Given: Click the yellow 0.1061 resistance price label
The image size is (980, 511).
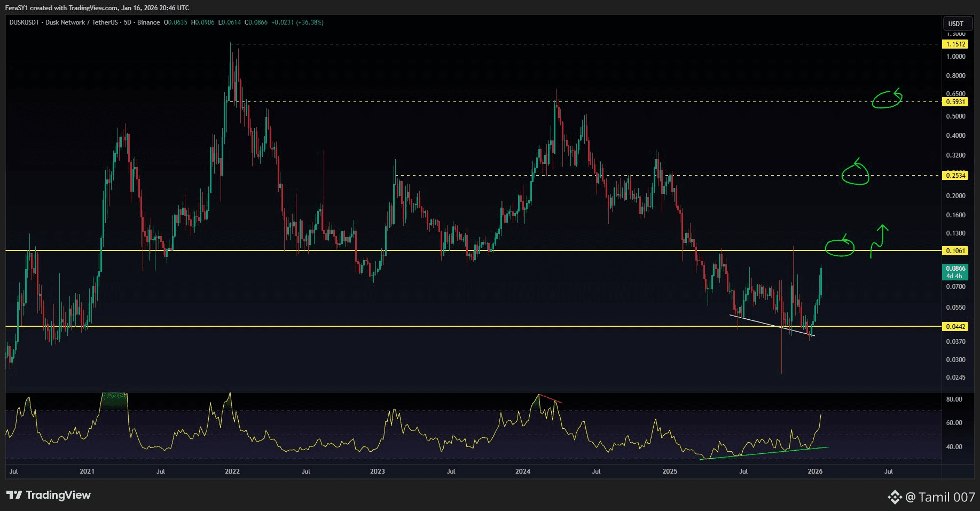Looking at the screenshot, I should [x=955, y=250].
